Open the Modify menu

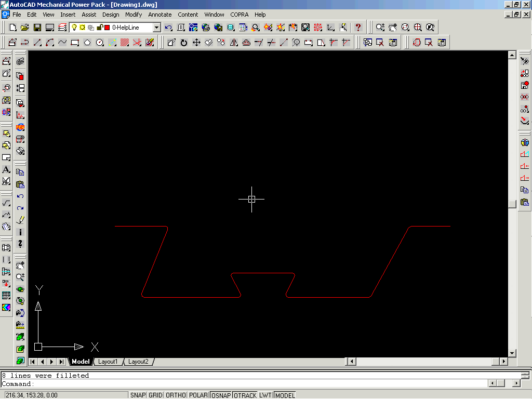[134, 15]
